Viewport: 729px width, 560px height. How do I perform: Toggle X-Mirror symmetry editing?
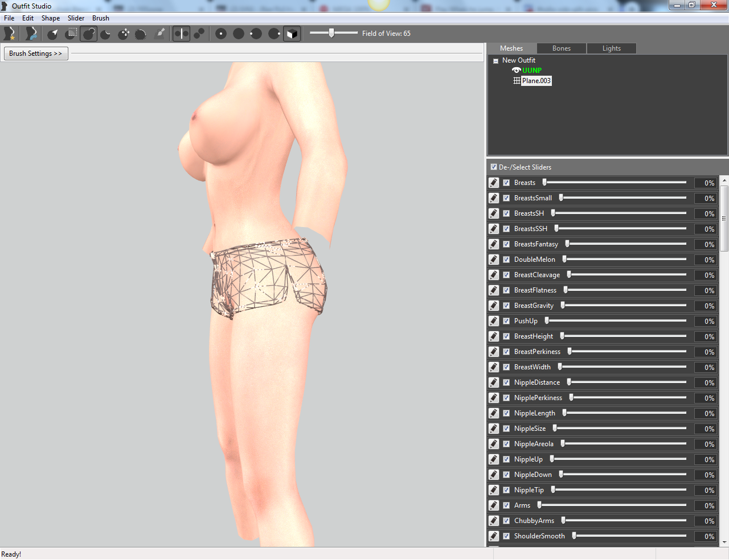[181, 34]
